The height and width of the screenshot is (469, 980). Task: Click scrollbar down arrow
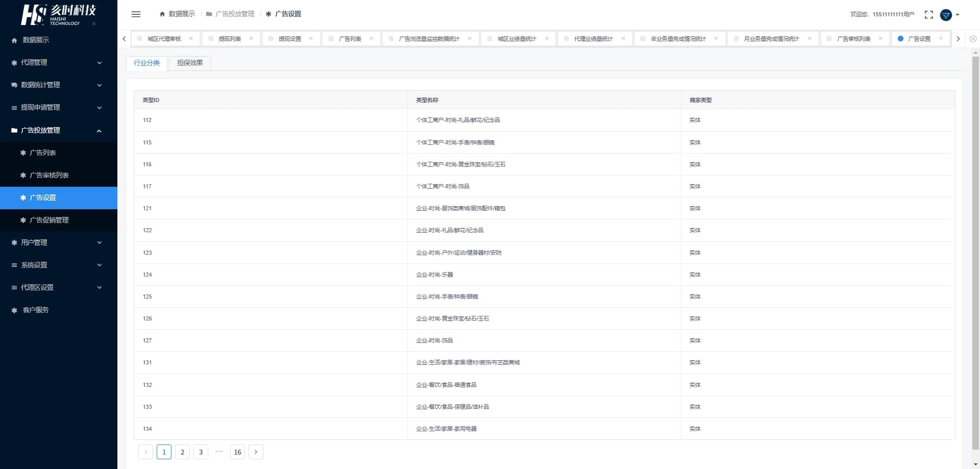click(975, 464)
